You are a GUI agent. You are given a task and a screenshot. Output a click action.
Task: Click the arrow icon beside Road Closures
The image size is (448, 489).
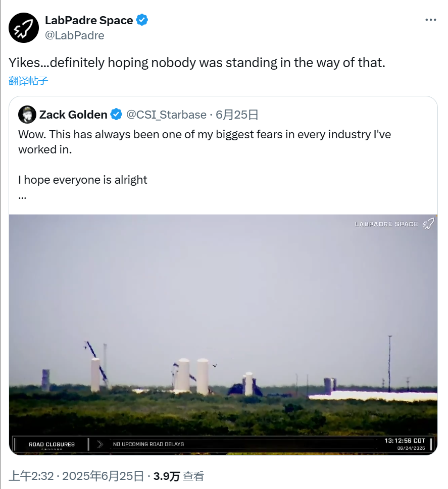tap(100, 444)
